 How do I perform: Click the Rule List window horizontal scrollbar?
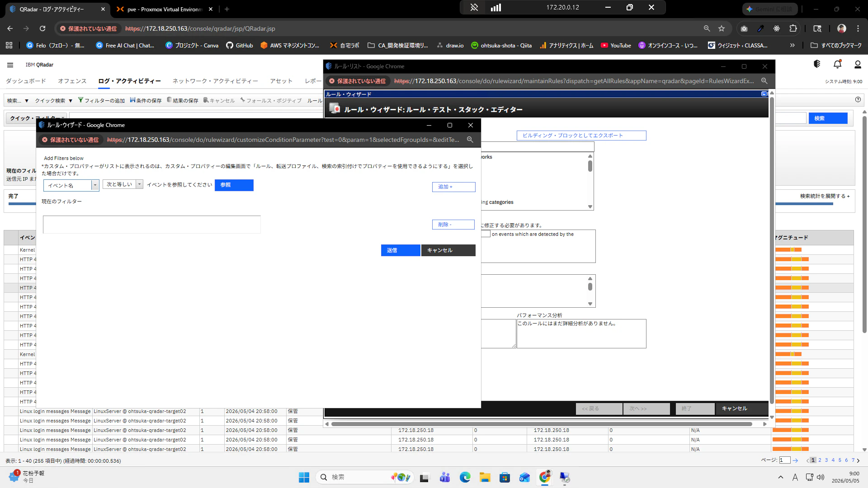click(x=542, y=424)
